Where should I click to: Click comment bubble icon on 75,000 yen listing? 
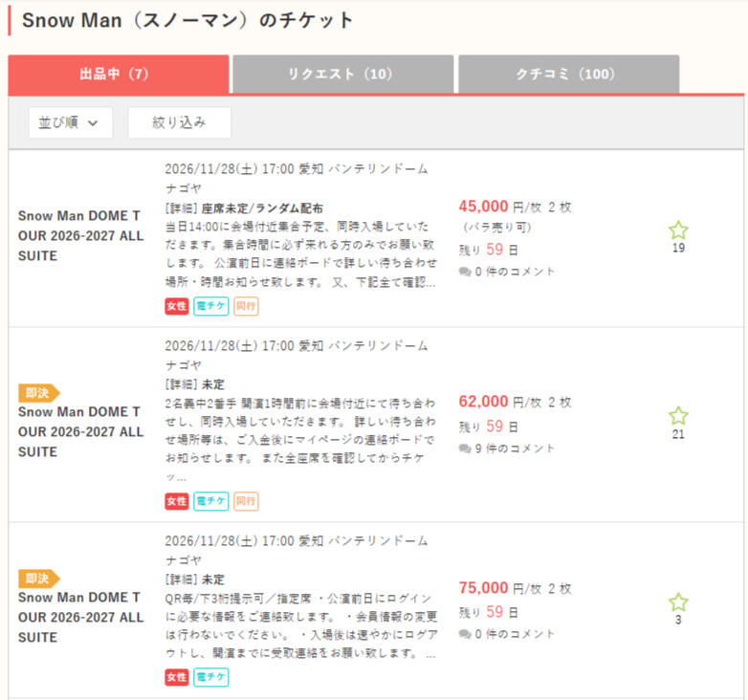465,634
